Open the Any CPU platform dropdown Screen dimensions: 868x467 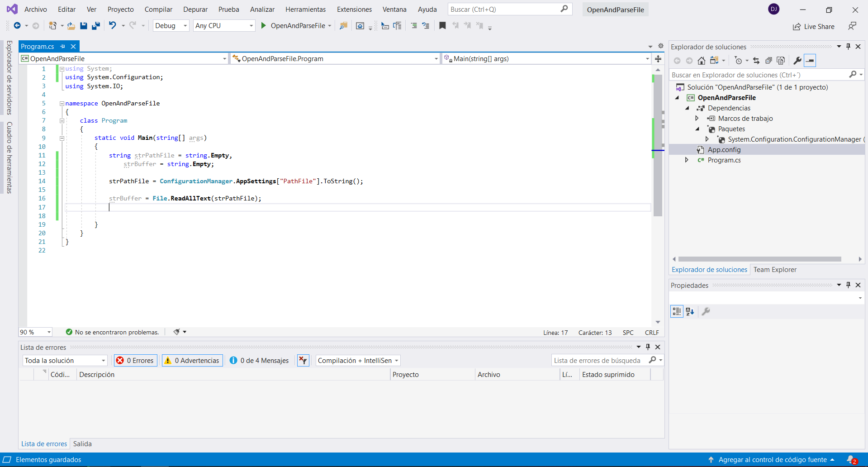[x=224, y=26]
